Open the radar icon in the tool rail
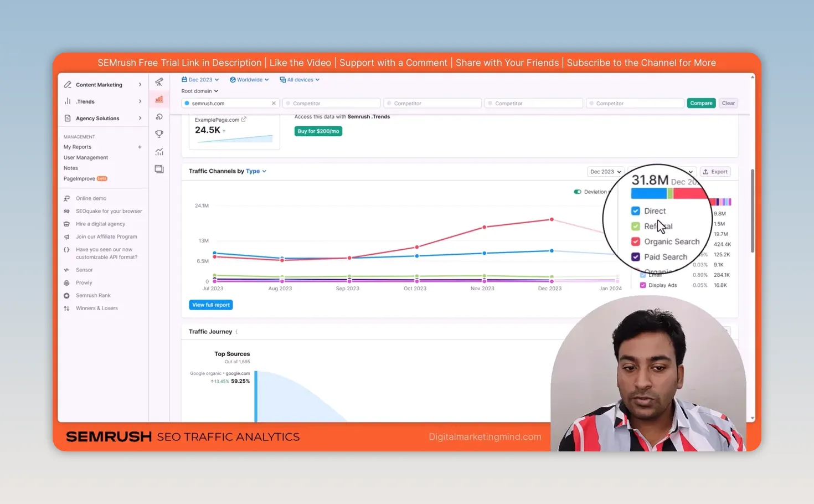 pos(159,117)
